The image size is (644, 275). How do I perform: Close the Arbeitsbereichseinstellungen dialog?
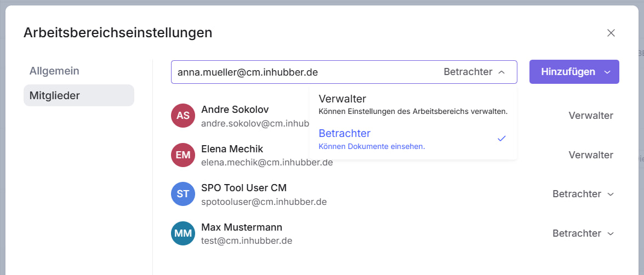click(611, 33)
